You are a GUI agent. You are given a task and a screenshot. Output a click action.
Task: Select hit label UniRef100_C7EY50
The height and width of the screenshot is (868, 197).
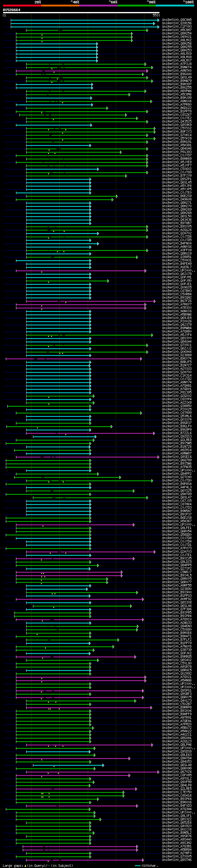click(177, 792)
